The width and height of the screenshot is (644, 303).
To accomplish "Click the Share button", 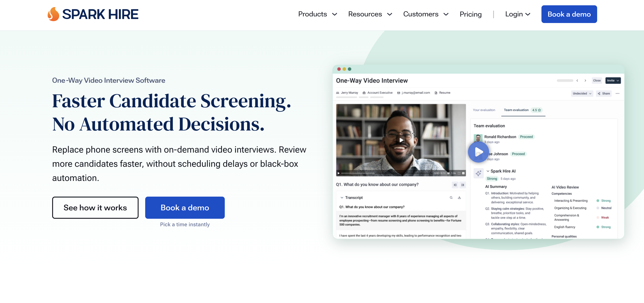I will [x=604, y=94].
